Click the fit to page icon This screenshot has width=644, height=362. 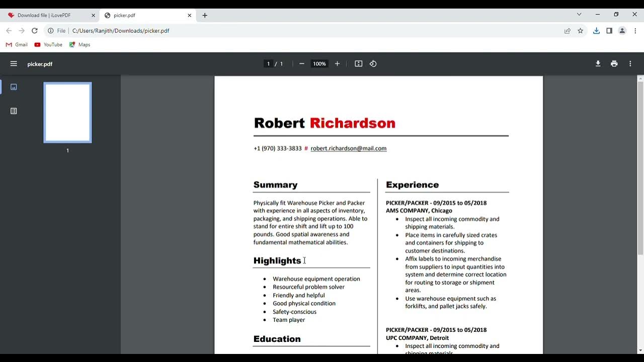tap(358, 64)
